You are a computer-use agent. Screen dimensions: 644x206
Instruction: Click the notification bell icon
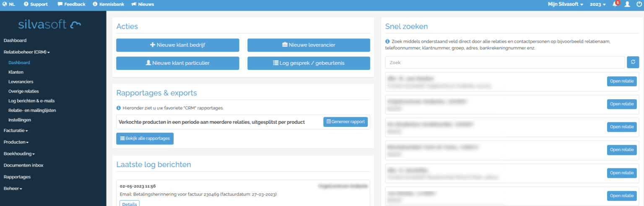point(615,4)
